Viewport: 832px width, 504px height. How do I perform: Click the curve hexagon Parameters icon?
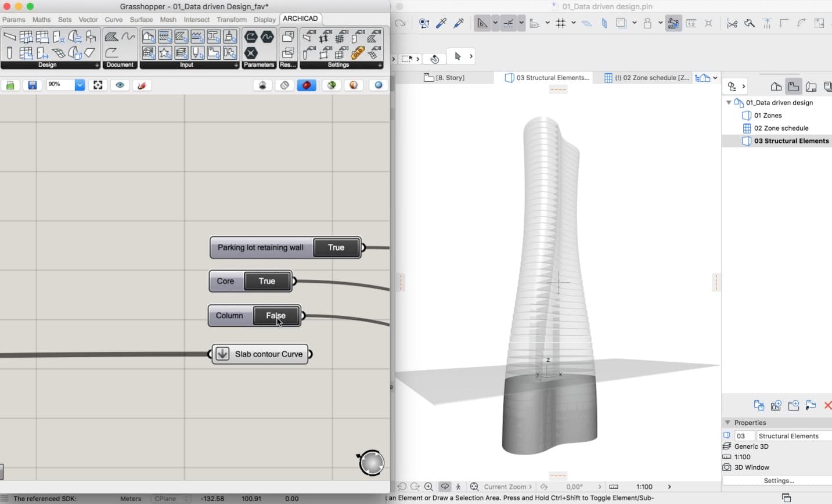point(267,37)
